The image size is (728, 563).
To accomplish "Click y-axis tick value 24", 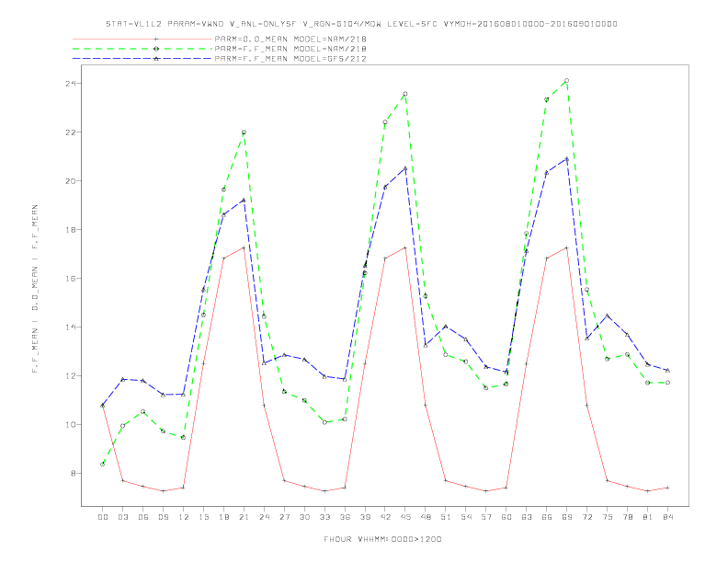I will click(x=71, y=84).
